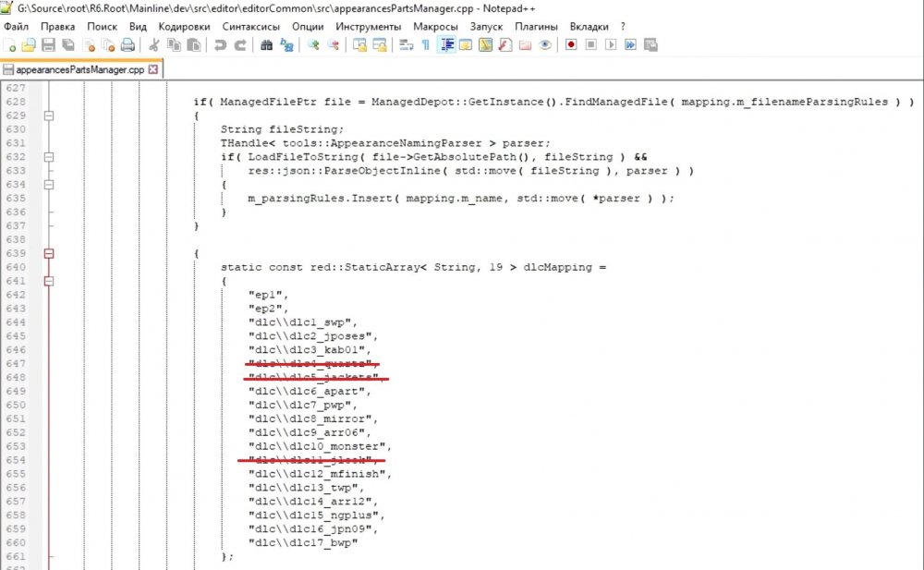924x570 pixels.
Task: Click the Save file toolbar icon
Action: pos(45,44)
